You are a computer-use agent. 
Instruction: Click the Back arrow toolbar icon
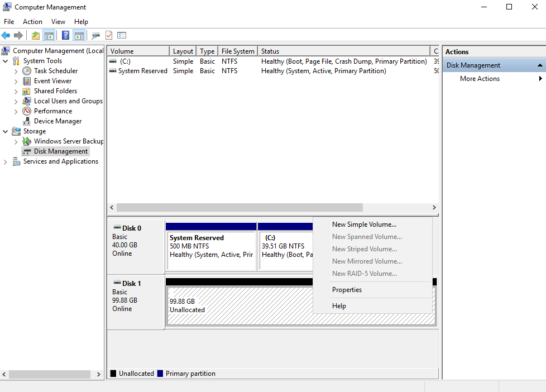6,35
